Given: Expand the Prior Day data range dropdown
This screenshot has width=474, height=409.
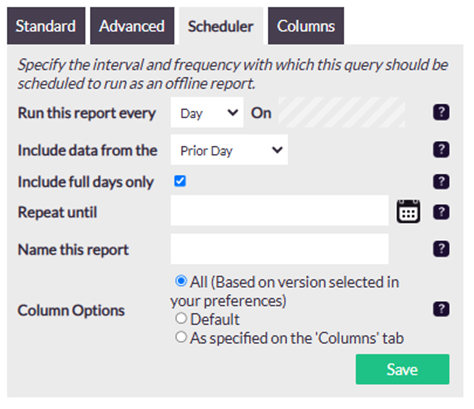Looking at the screenshot, I should click(229, 150).
